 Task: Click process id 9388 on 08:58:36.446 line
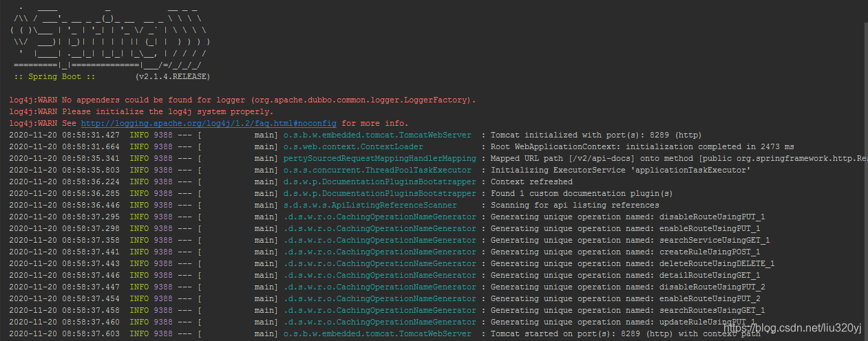(x=163, y=205)
